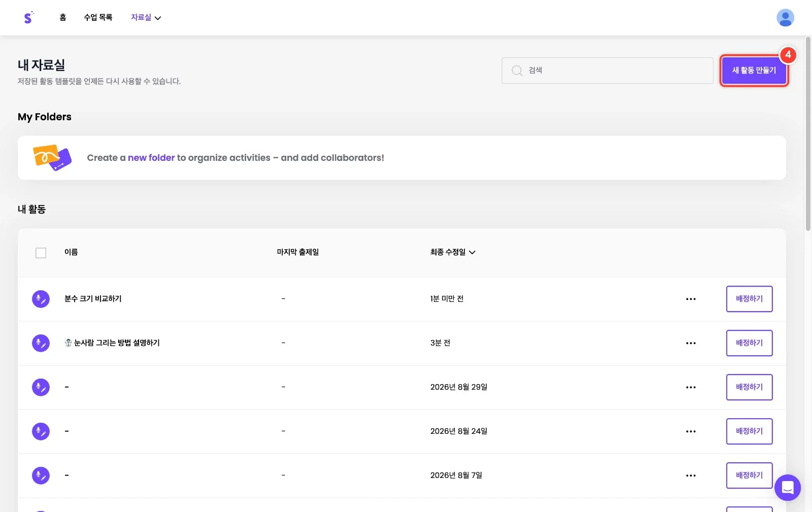Click the page vertical scrollbar

808,133
